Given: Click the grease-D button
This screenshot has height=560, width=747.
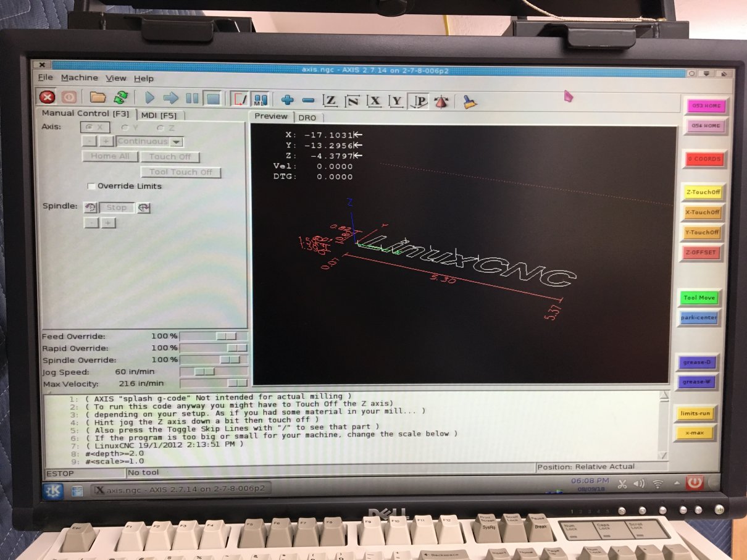Looking at the screenshot, I should tap(698, 362).
